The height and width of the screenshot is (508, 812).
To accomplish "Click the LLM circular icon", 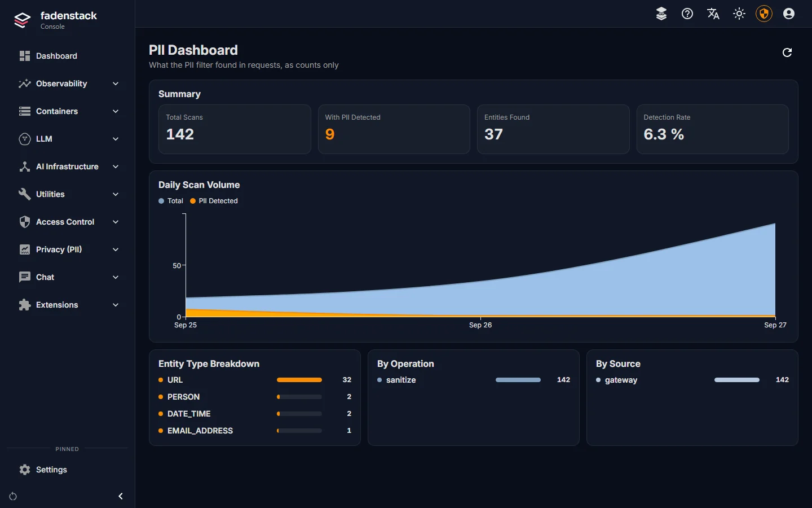I will coord(24,139).
